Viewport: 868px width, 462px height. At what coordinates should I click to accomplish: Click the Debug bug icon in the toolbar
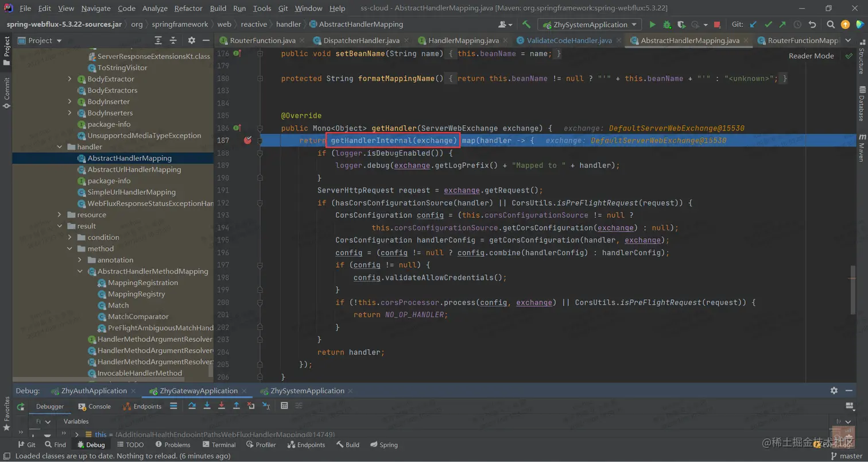click(666, 25)
